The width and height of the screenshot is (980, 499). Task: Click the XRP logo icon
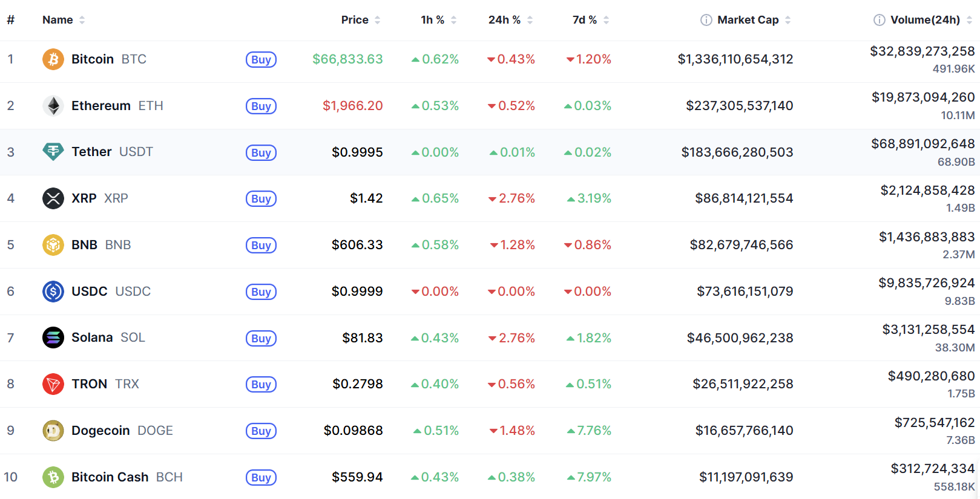pyautogui.click(x=53, y=198)
